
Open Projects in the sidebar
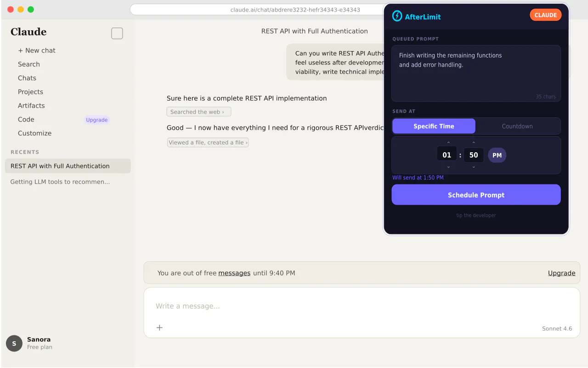pyautogui.click(x=30, y=92)
